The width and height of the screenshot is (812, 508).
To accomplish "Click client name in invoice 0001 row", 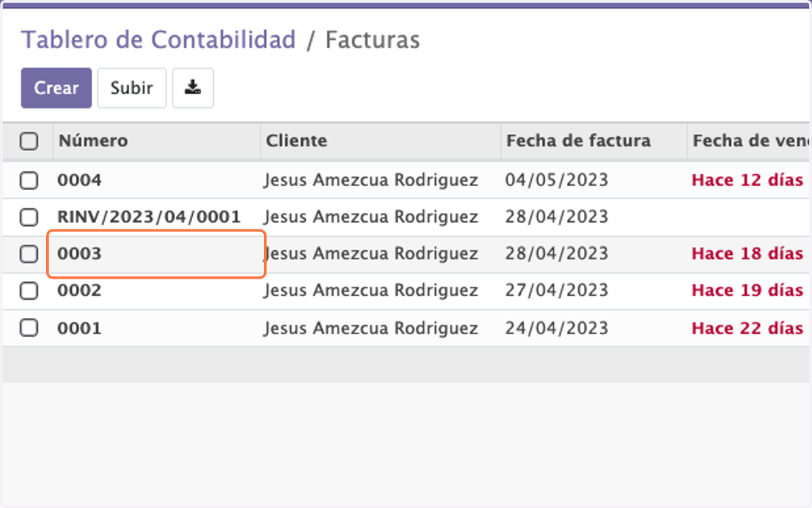I will [371, 329].
